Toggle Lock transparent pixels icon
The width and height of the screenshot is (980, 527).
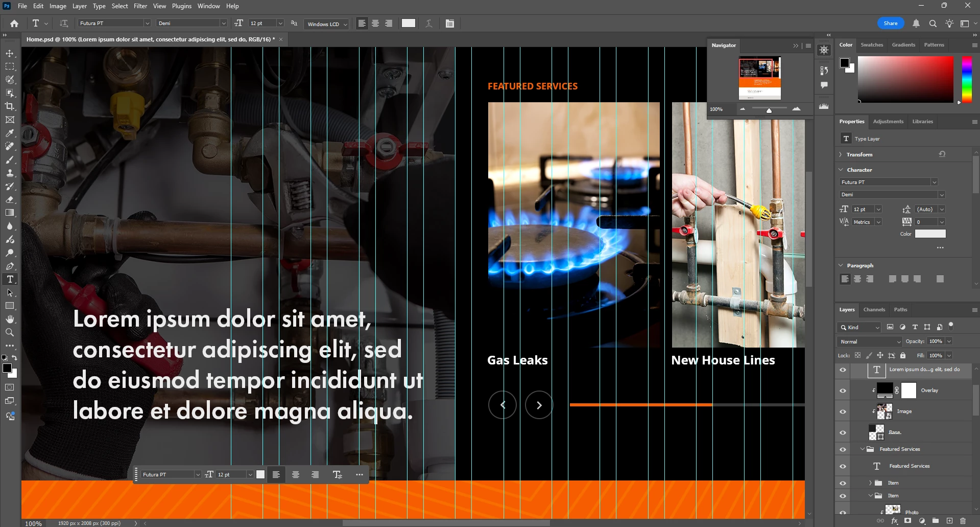click(857, 355)
